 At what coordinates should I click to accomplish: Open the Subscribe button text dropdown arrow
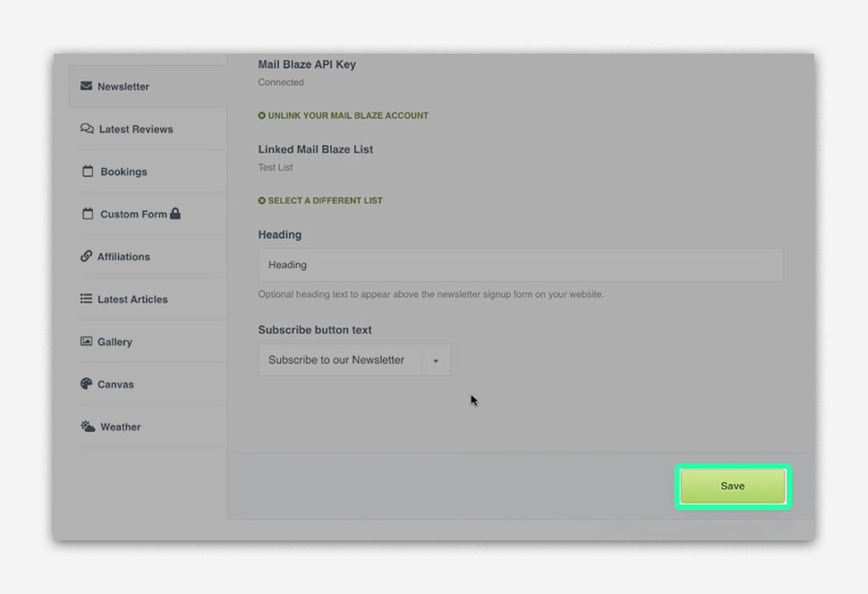tap(436, 361)
